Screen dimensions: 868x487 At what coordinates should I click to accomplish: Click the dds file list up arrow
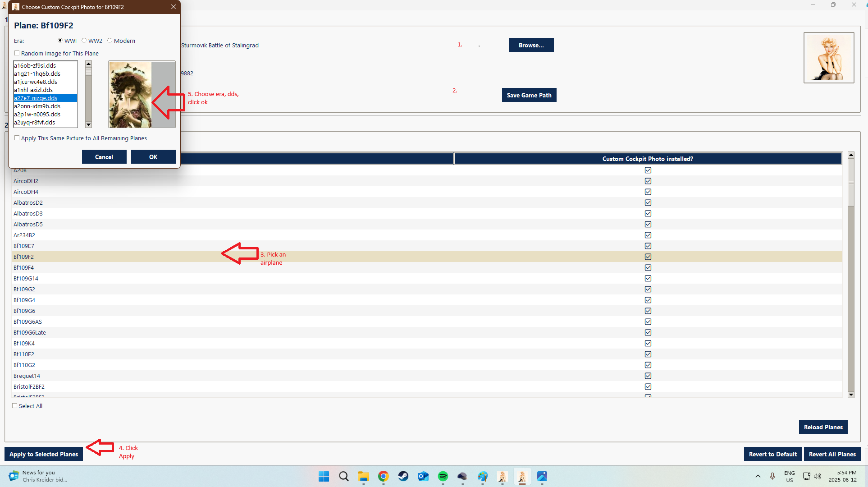click(89, 64)
